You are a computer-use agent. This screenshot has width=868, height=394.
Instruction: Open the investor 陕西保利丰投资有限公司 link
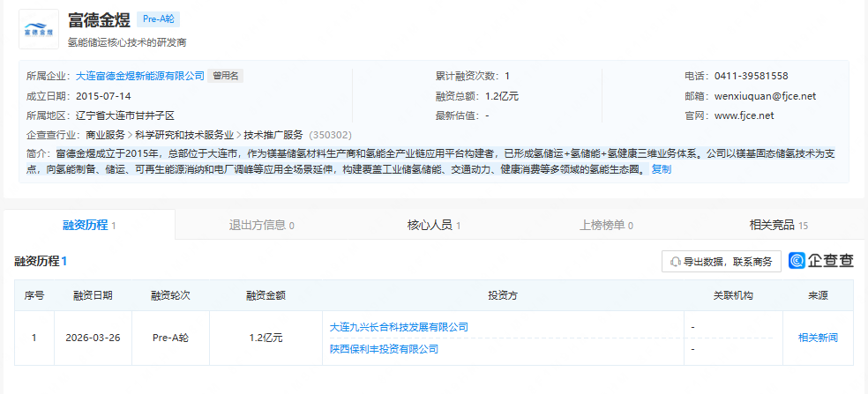[x=384, y=349]
